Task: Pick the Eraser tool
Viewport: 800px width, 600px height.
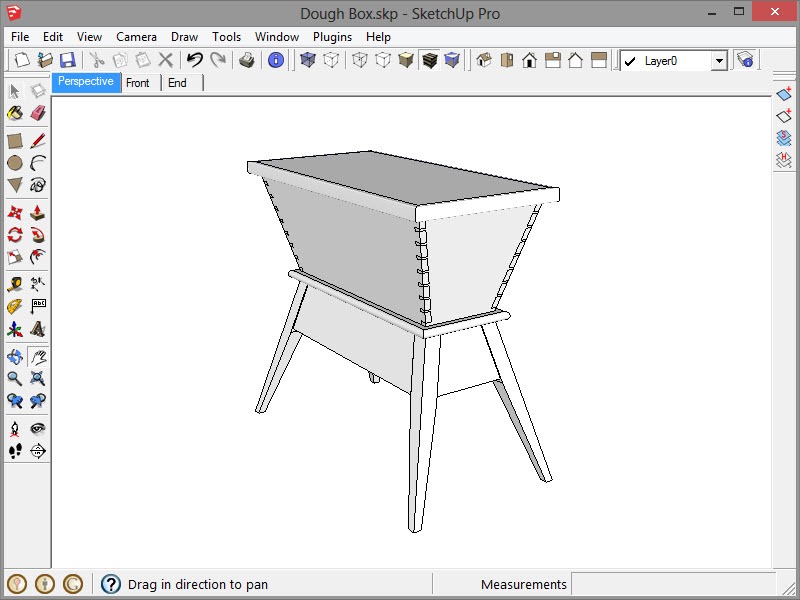Action: [38, 113]
